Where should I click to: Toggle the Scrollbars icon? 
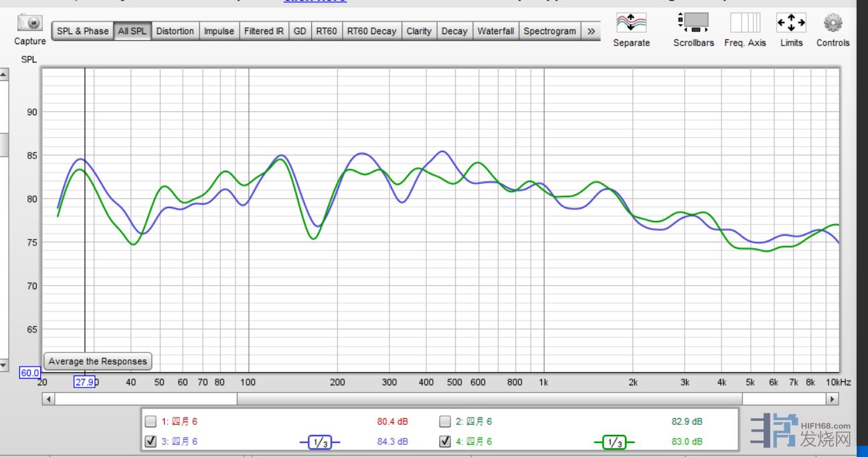(x=693, y=23)
